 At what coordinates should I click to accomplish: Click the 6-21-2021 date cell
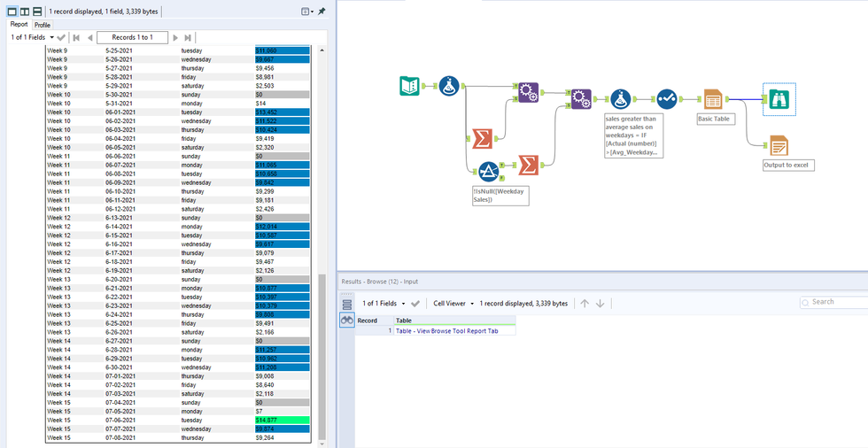[x=119, y=288]
